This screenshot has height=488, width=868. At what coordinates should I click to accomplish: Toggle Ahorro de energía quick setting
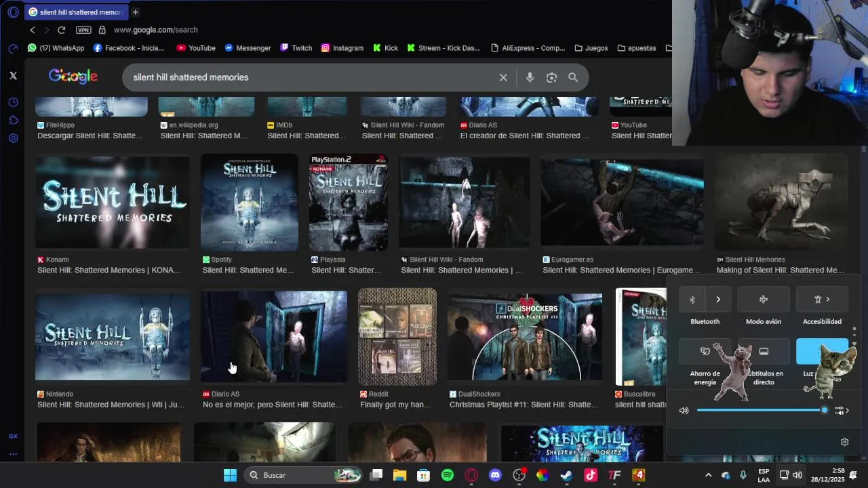point(705,351)
